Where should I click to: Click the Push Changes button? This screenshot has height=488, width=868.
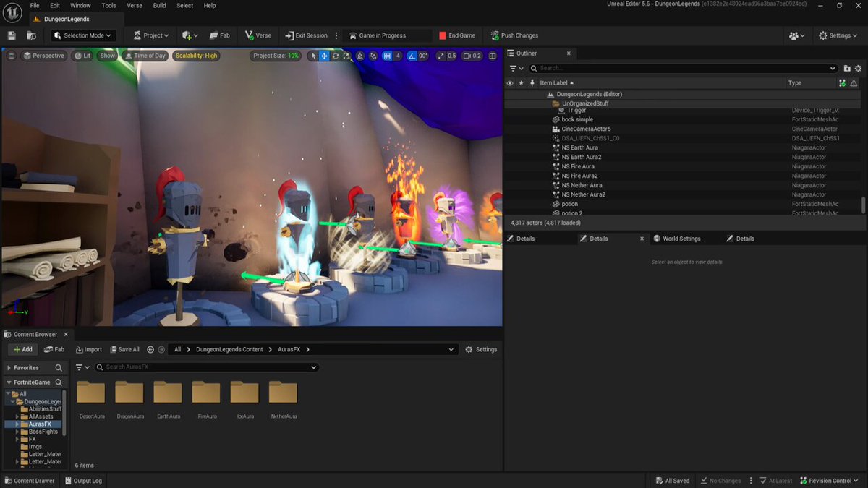point(514,35)
